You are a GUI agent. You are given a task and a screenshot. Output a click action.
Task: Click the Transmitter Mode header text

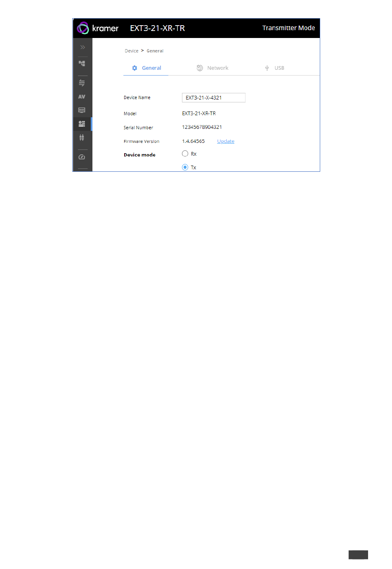288,28
